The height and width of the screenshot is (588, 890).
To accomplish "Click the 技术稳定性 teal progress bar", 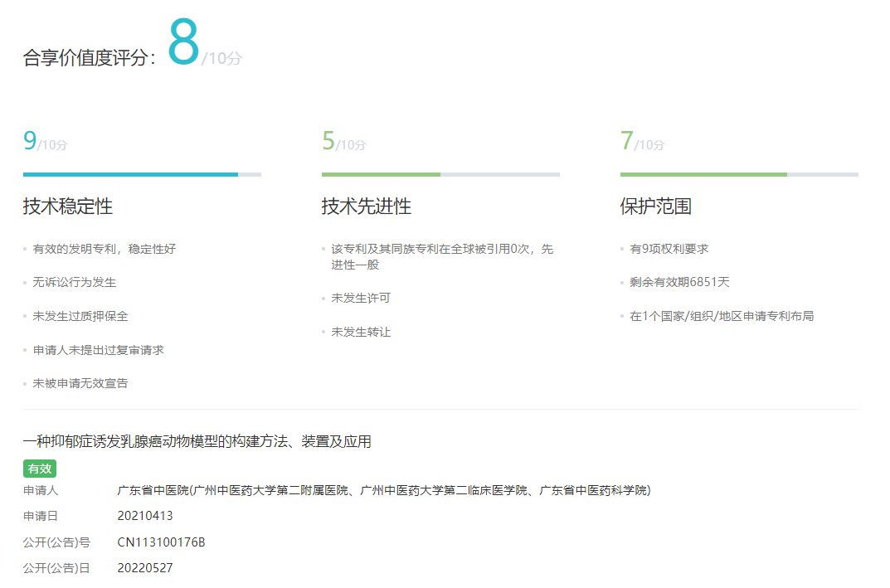I will point(131,174).
